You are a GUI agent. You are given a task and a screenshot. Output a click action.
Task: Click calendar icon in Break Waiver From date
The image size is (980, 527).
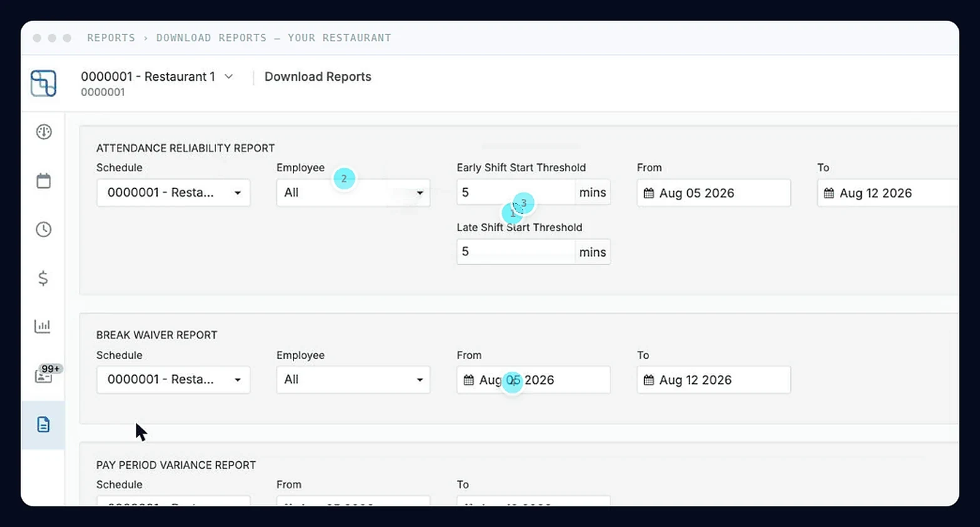coord(469,380)
